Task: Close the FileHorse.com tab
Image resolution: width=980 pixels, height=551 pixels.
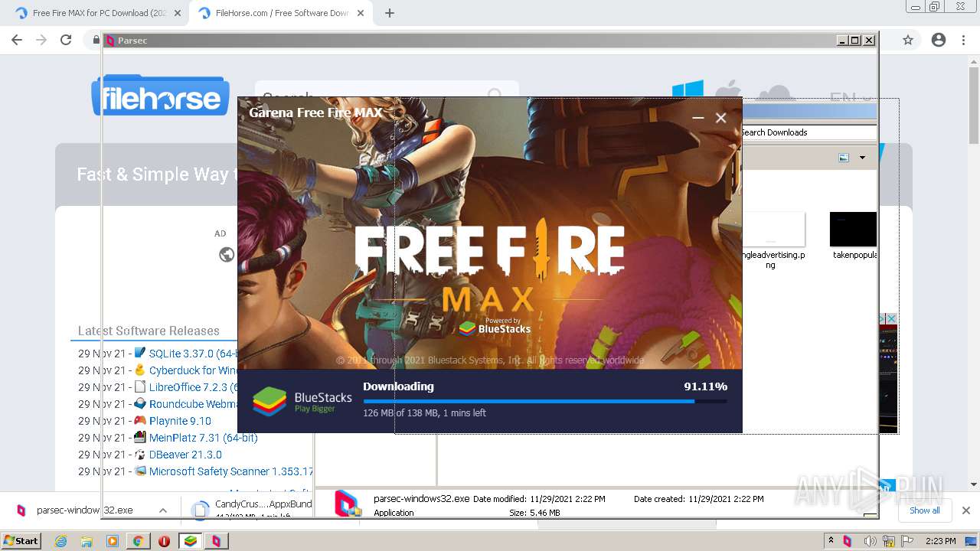Action: 360,13
